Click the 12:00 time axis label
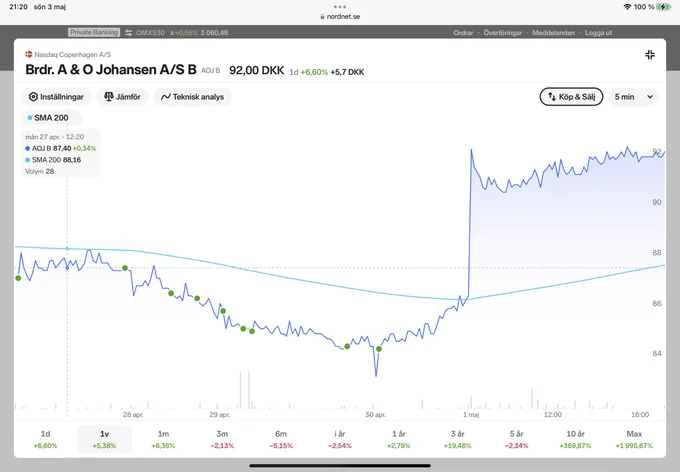680x472 pixels. coord(552,415)
